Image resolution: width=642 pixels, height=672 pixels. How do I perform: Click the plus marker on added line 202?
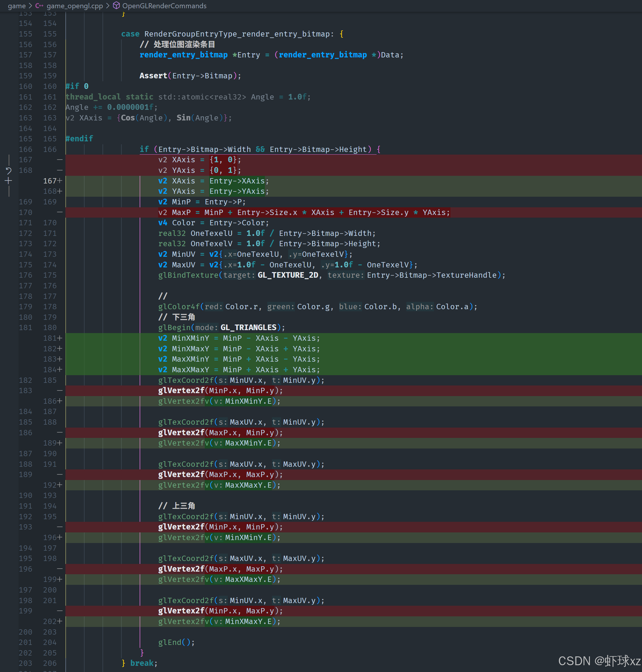pos(60,621)
